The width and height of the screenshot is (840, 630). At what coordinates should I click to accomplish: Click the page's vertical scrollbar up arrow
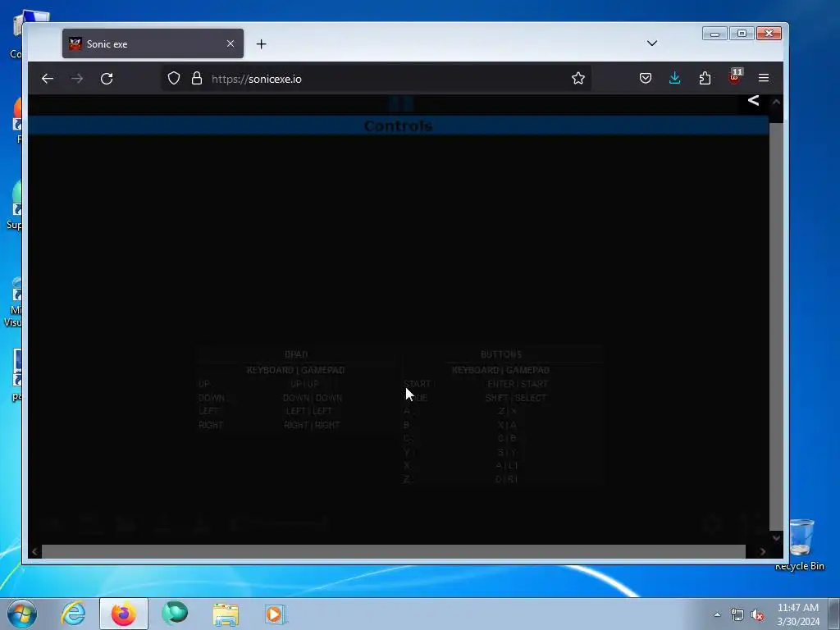pyautogui.click(x=776, y=102)
